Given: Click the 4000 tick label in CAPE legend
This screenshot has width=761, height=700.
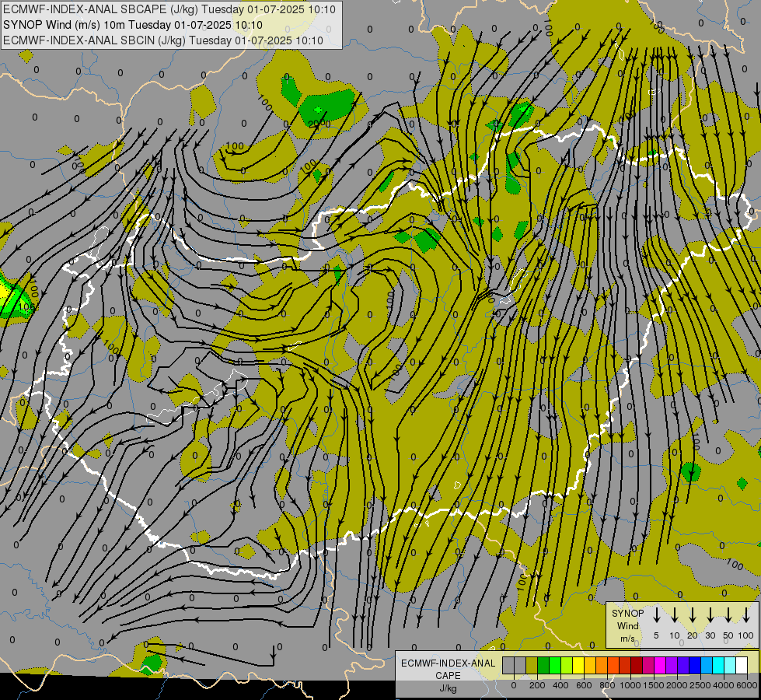Looking at the screenshot, I should [724, 685].
